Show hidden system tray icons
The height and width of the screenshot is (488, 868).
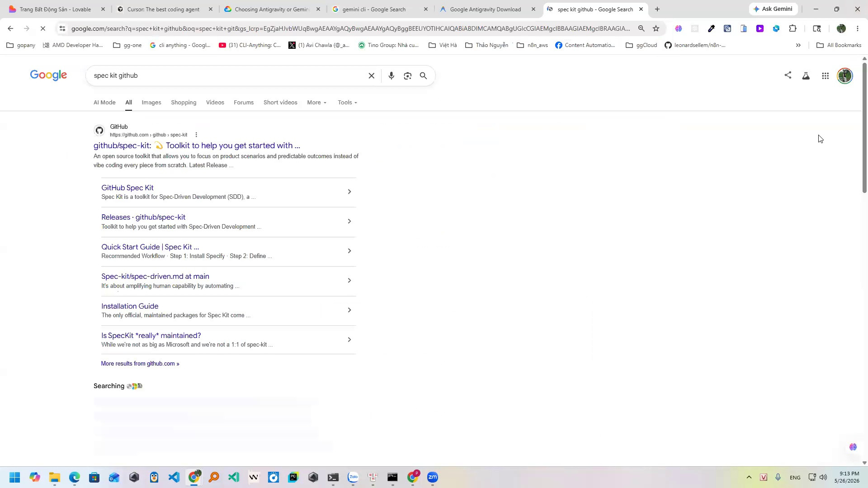coord(749,477)
